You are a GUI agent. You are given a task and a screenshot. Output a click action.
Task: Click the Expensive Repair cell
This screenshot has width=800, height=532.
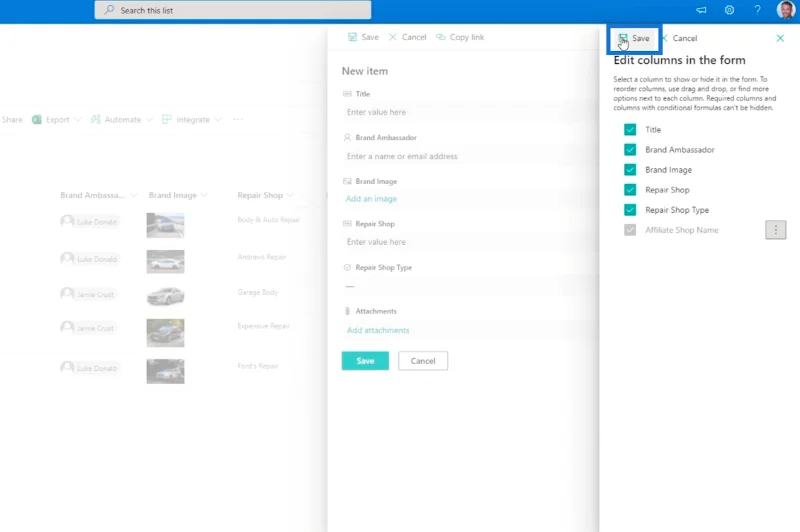coord(263,326)
